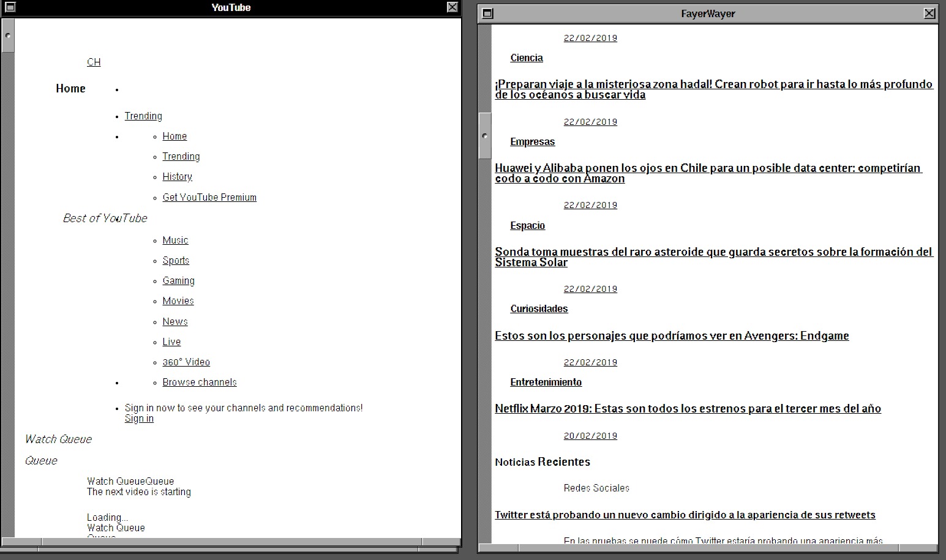The image size is (946, 560).
Task: Open the Music category link
Action: click(x=175, y=240)
